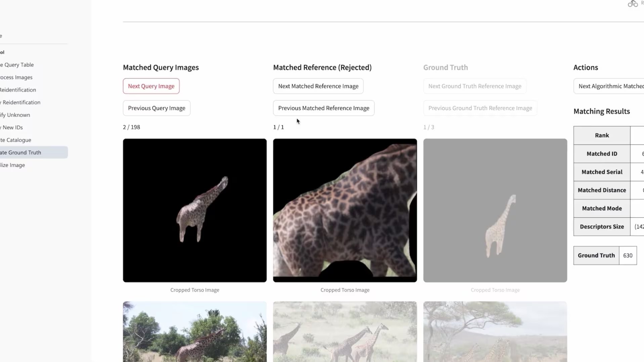Click the Matching Results heading
Screen dimensions: 644x362
click(x=602, y=111)
